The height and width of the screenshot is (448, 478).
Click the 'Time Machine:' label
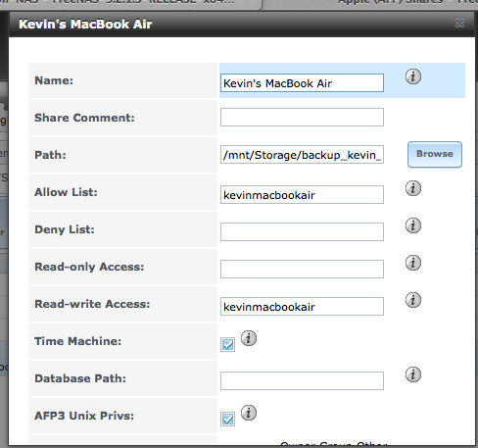[77, 341]
